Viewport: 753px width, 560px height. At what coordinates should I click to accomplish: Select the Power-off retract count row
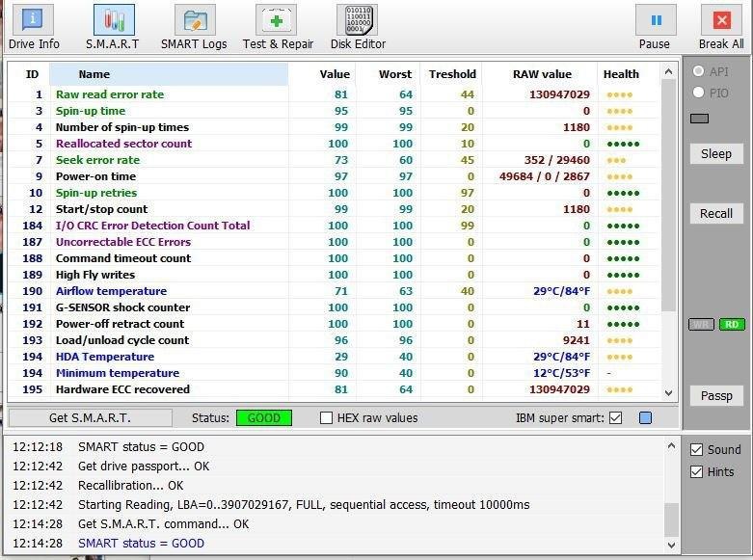[x=334, y=324]
